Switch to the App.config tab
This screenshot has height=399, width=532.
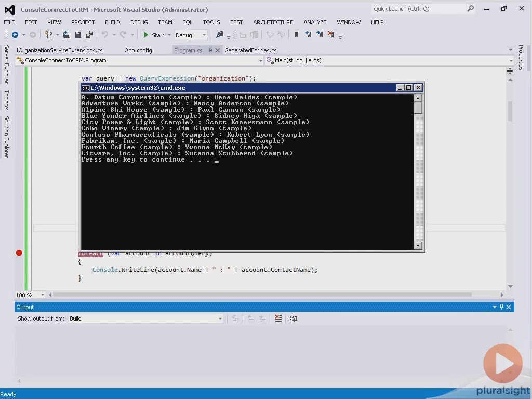pyautogui.click(x=138, y=50)
